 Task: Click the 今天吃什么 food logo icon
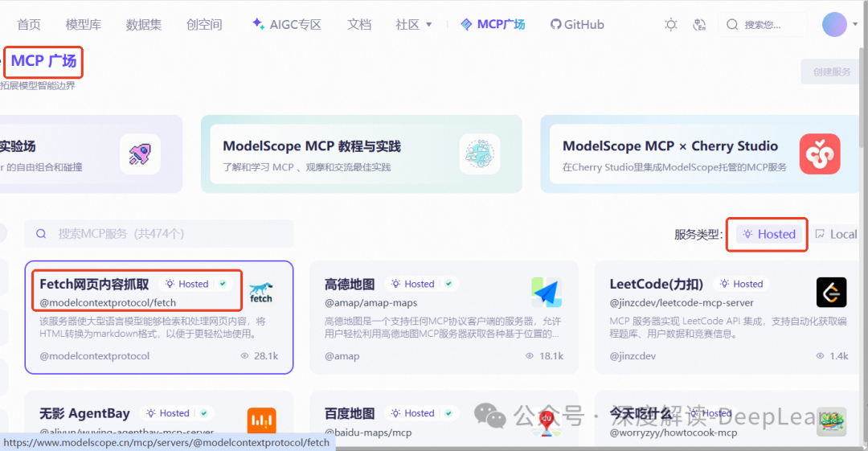832,421
